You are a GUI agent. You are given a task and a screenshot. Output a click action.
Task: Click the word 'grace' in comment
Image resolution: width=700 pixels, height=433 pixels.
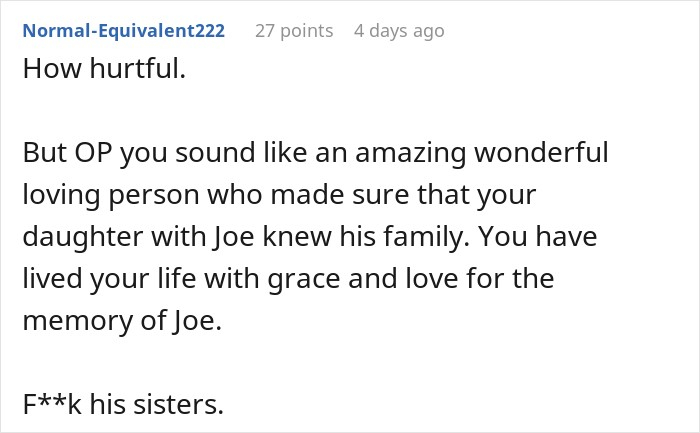304,279
